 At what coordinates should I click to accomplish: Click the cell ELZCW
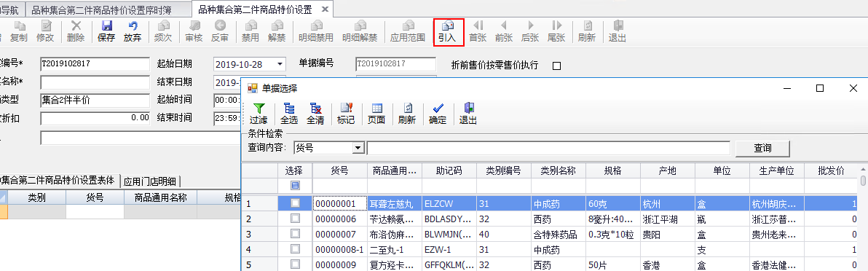(x=449, y=204)
